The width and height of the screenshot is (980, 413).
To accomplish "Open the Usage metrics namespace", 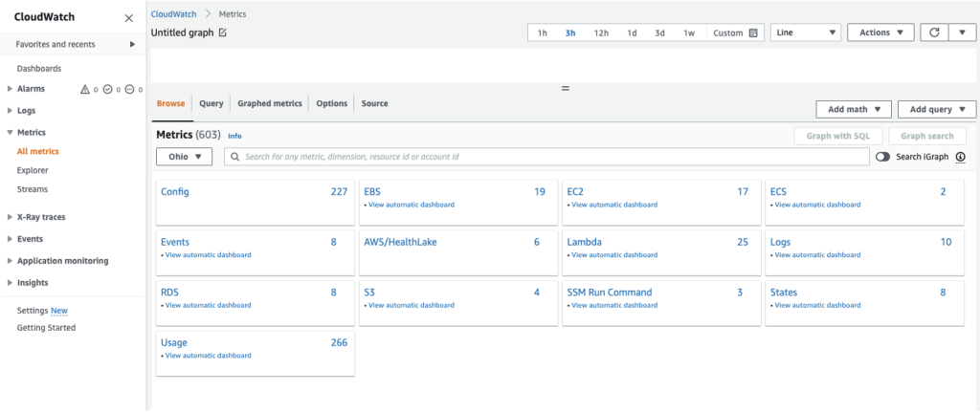I will (x=174, y=342).
